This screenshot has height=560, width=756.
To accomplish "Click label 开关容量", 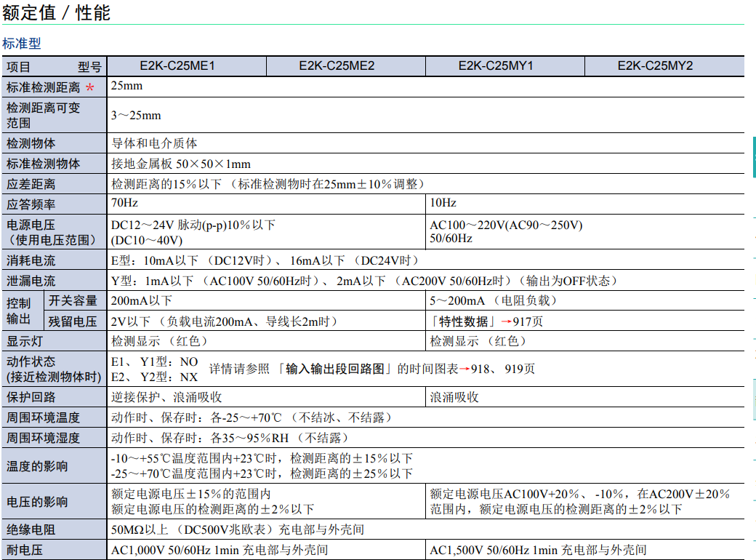I will (x=73, y=300).
